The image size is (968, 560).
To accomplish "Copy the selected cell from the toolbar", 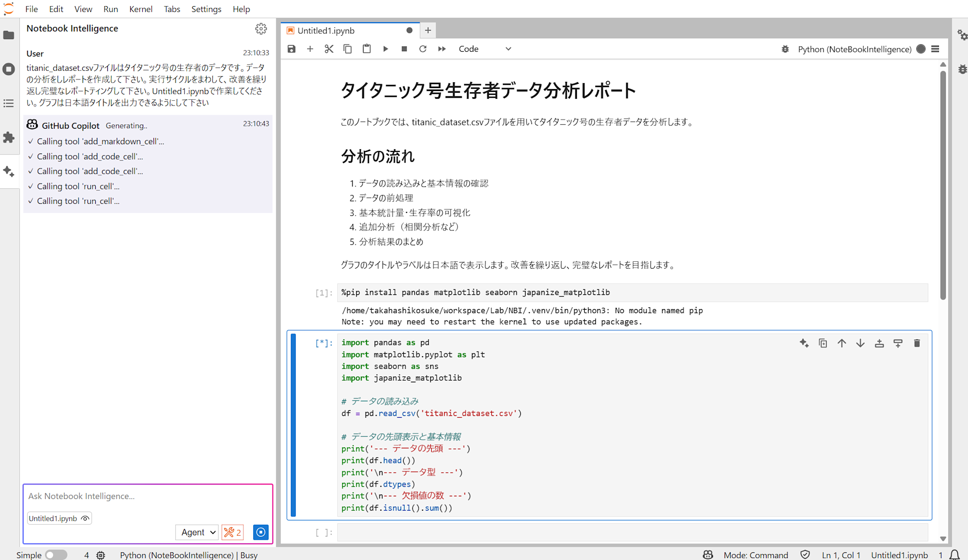I will [348, 49].
